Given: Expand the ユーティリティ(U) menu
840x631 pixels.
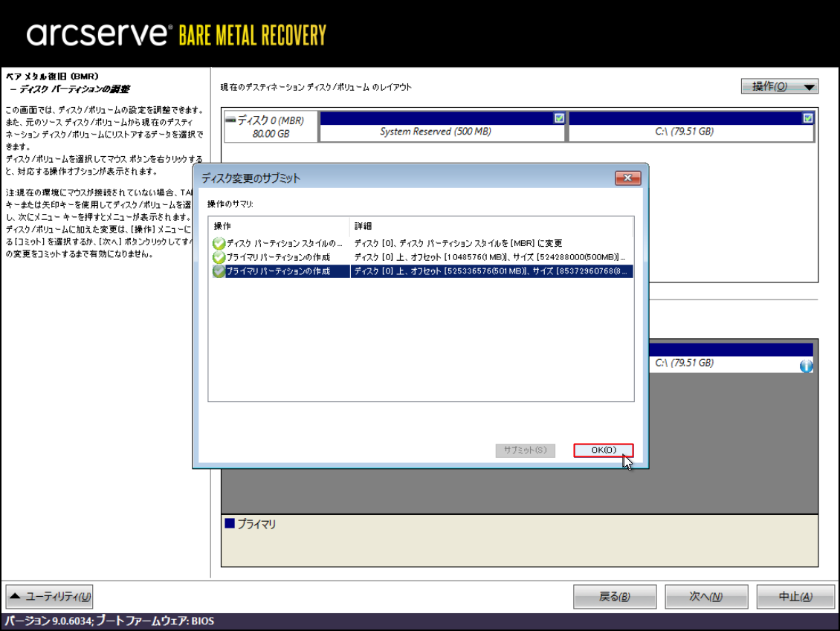Looking at the screenshot, I should (x=50, y=596).
